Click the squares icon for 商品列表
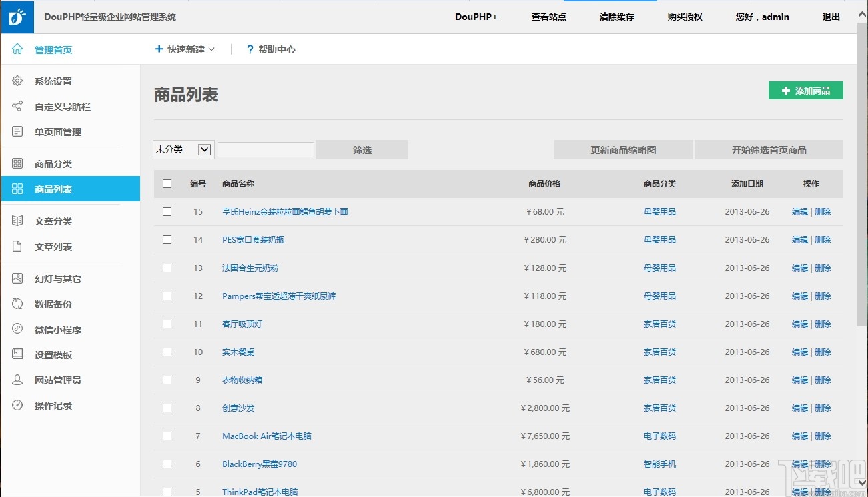The width and height of the screenshot is (868, 497). (17, 189)
